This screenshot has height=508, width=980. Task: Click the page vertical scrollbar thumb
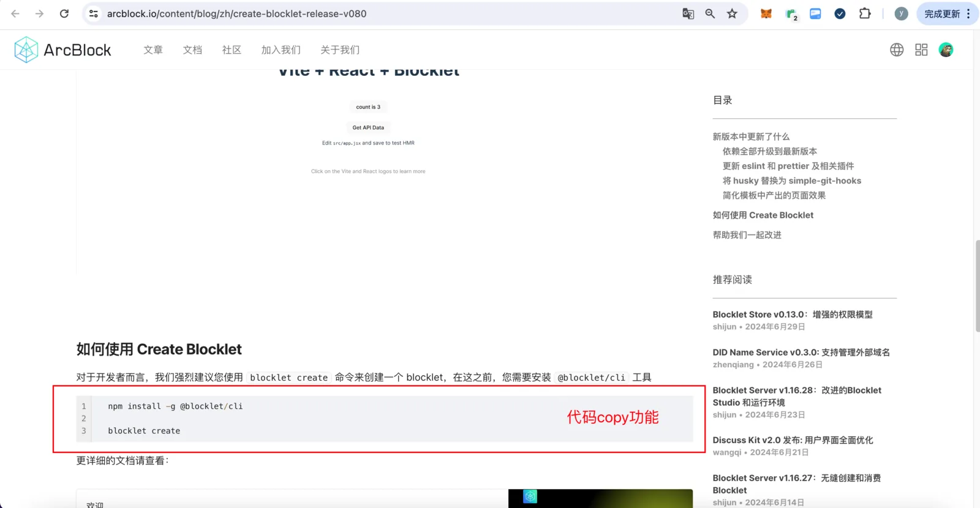(x=977, y=286)
